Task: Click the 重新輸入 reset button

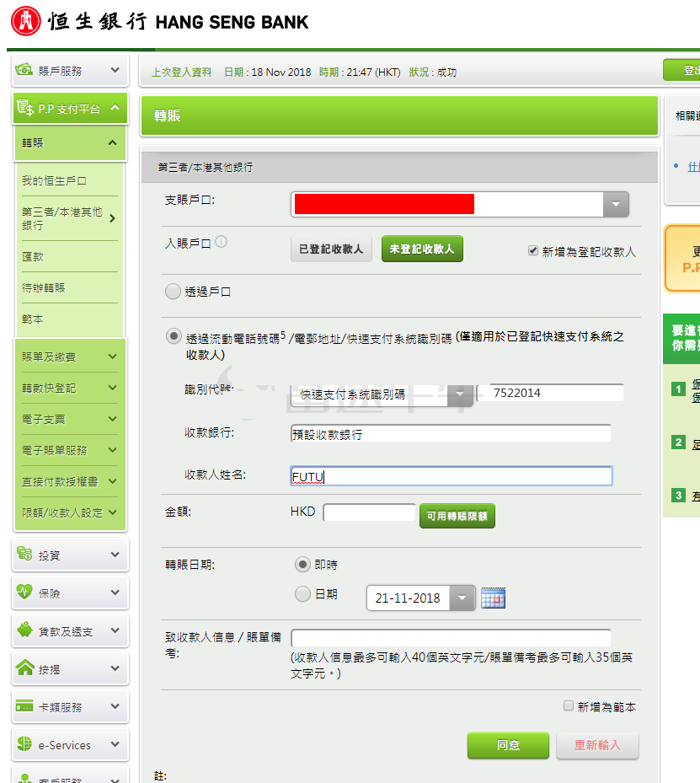Action: (x=597, y=745)
